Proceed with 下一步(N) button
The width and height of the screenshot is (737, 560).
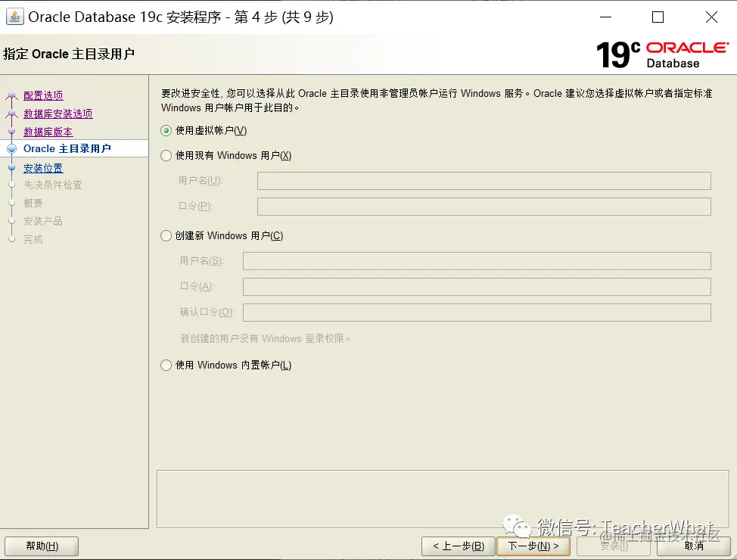coord(533,546)
